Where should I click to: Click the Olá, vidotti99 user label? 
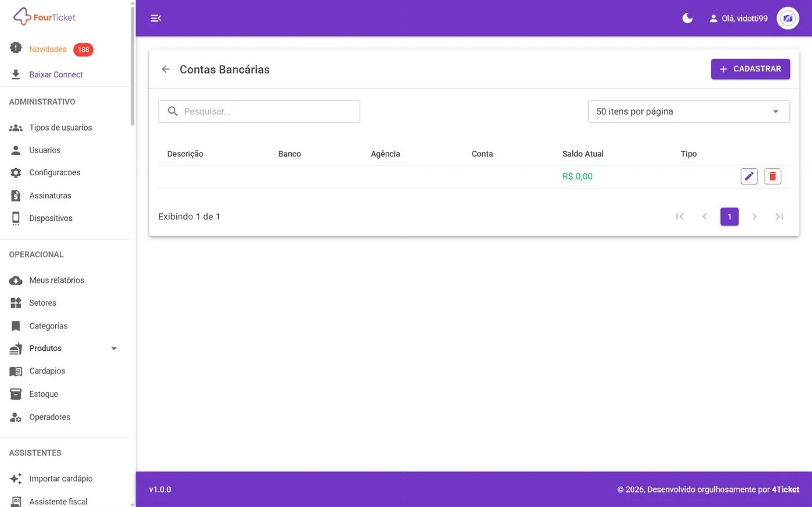tap(744, 19)
